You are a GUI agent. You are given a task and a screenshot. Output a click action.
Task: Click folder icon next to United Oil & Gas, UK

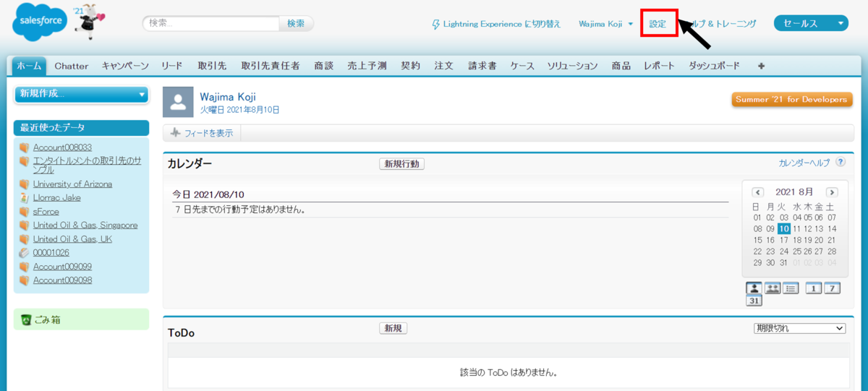click(25, 239)
